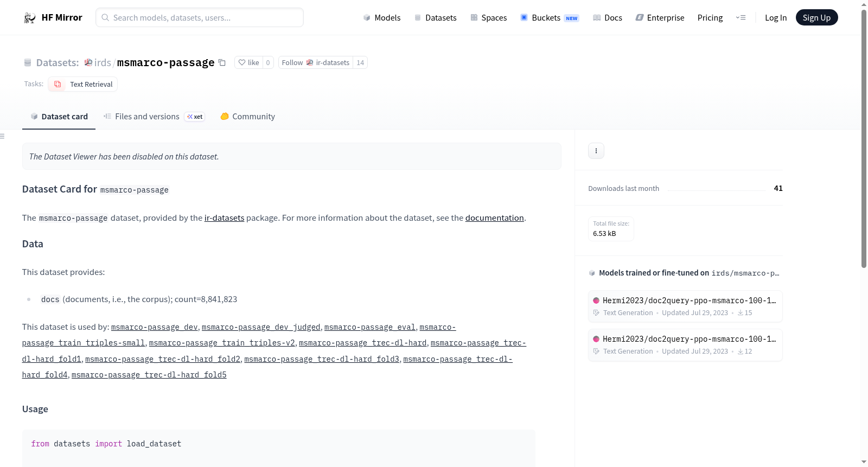This screenshot has height=467, width=868.
Task: Click the Datasets: breadcrumb label
Action: [58, 62]
